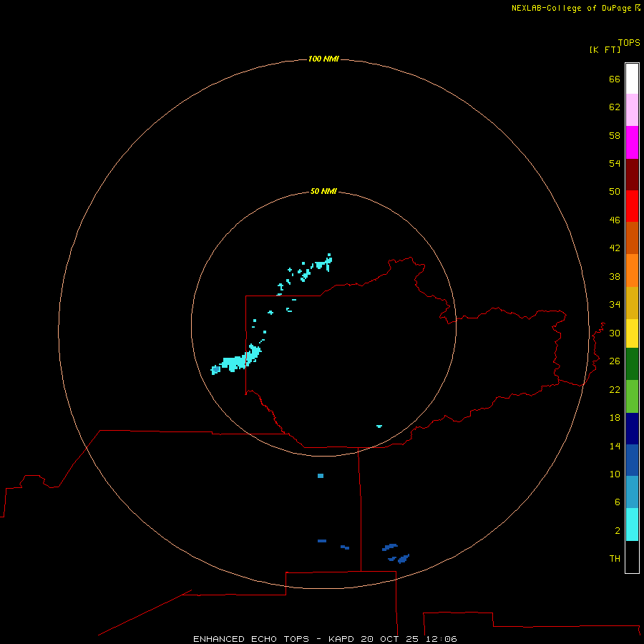This screenshot has height=644, width=644.
Task: Click the white 66 kft legend swatch
Action: pyautogui.click(x=632, y=79)
